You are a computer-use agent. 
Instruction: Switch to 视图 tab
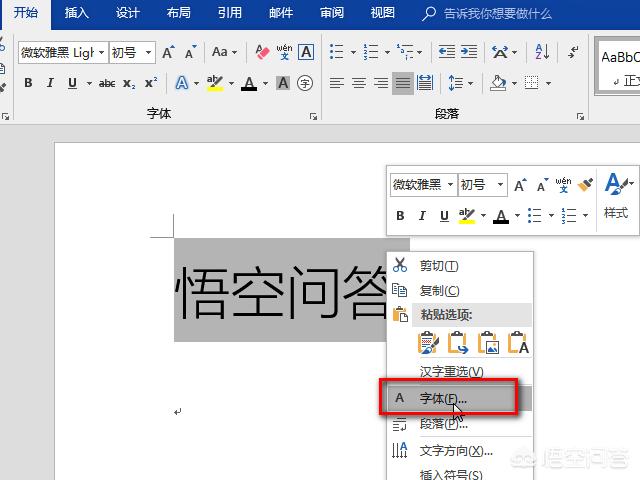pyautogui.click(x=383, y=13)
